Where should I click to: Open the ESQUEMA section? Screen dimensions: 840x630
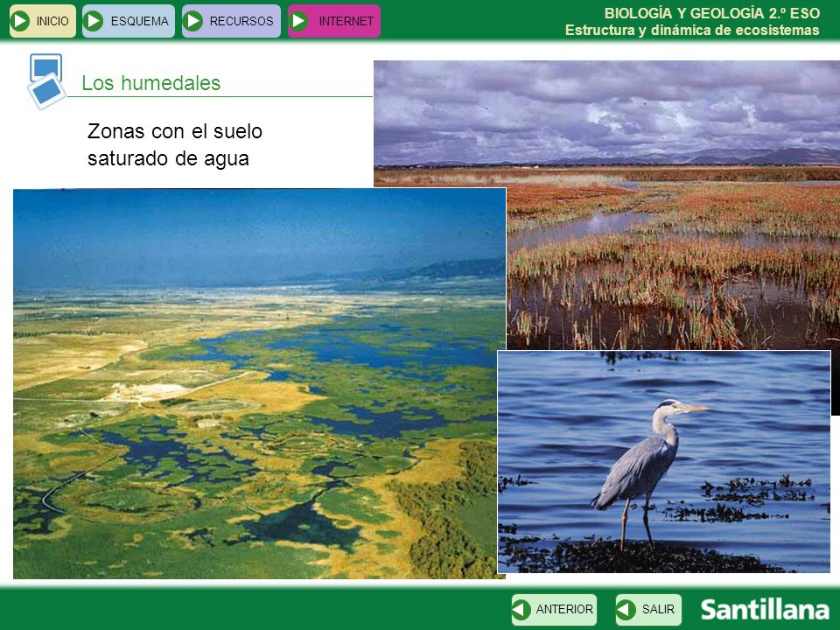[x=129, y=21]
